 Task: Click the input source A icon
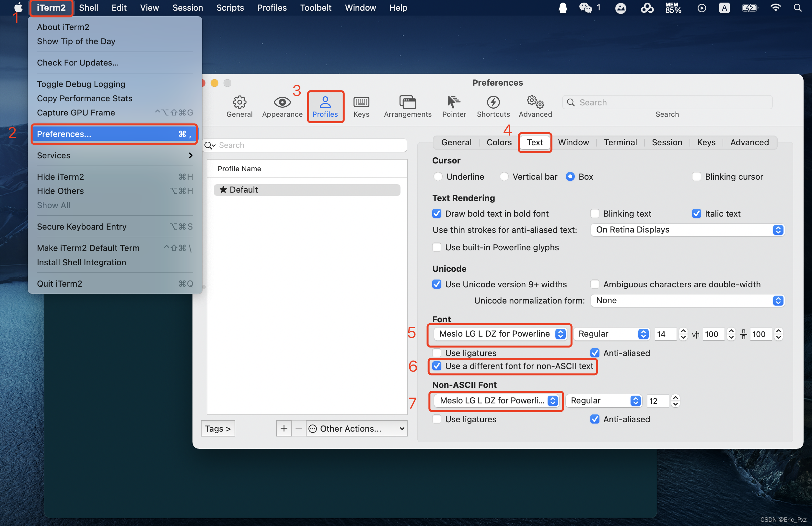724,7
